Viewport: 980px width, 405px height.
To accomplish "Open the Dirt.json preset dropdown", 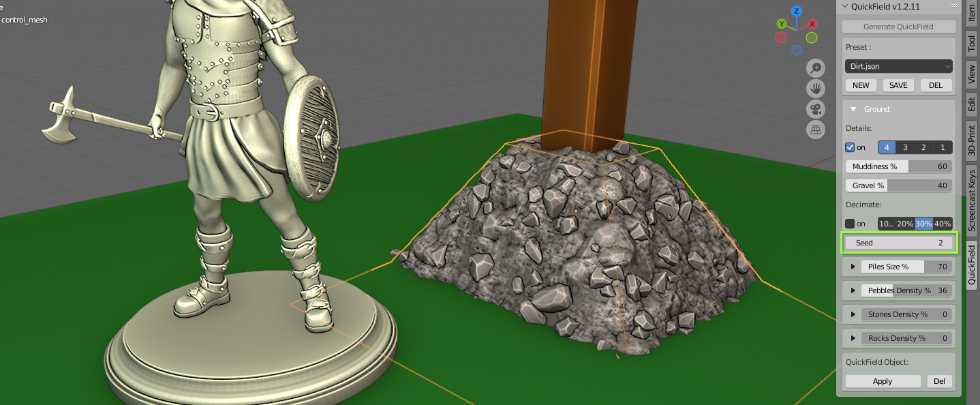I will pyautogui.click(x=899, y=66).
